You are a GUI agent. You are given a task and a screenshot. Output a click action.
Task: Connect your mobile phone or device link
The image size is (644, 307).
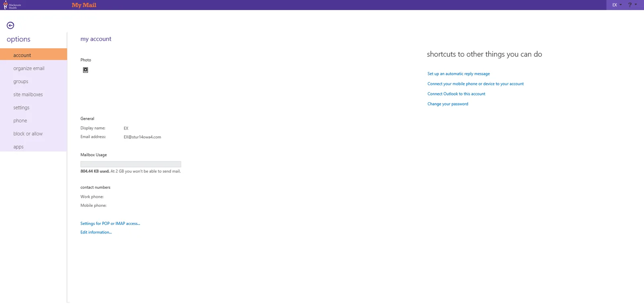[x=475, y=84]
